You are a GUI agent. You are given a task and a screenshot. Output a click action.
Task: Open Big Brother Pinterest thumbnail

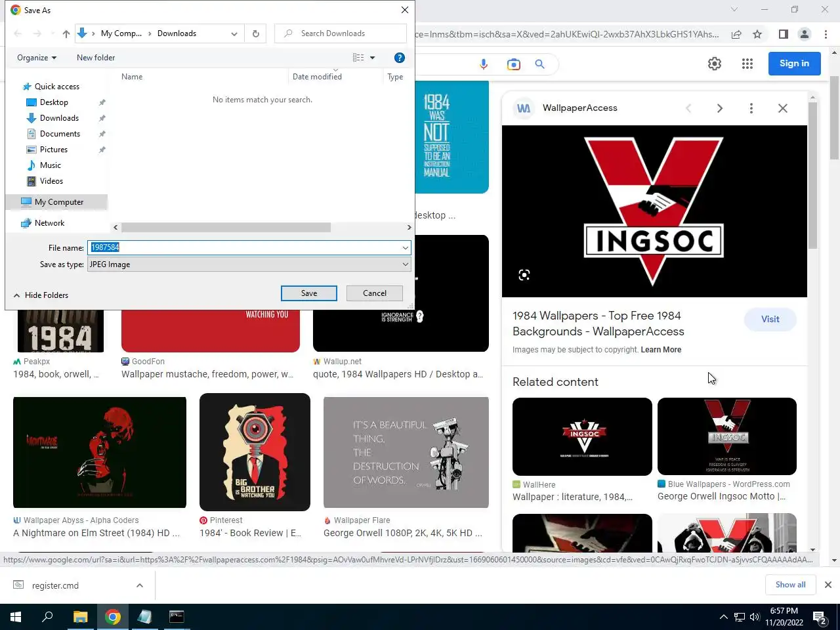pyautogui.click(x=255, y=452)
